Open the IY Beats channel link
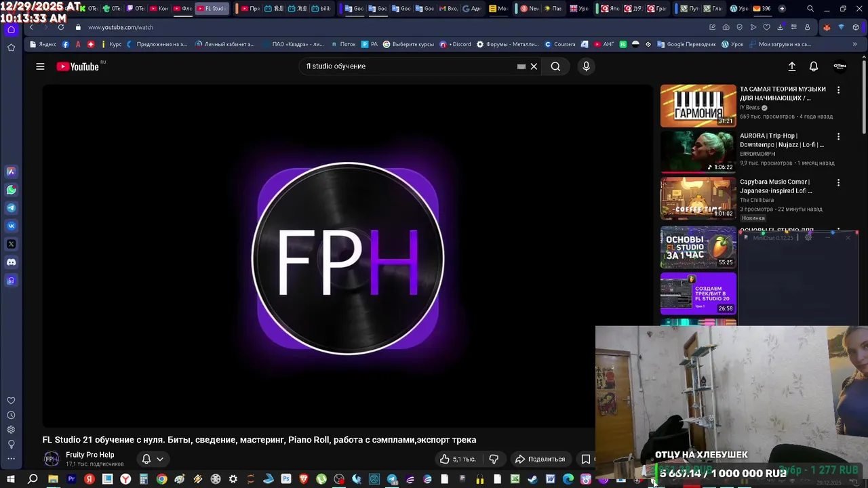Viewport: 868px width, 488px height. [749, 108]
